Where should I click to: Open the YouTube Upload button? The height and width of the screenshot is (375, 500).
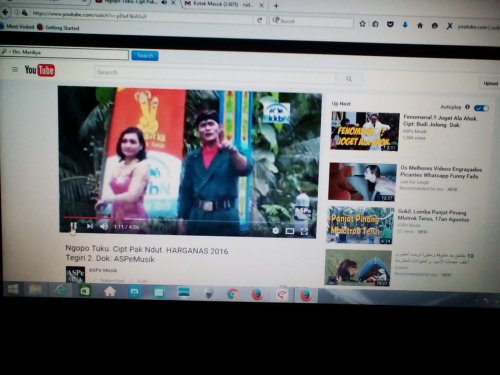click(x=491, y=83)
